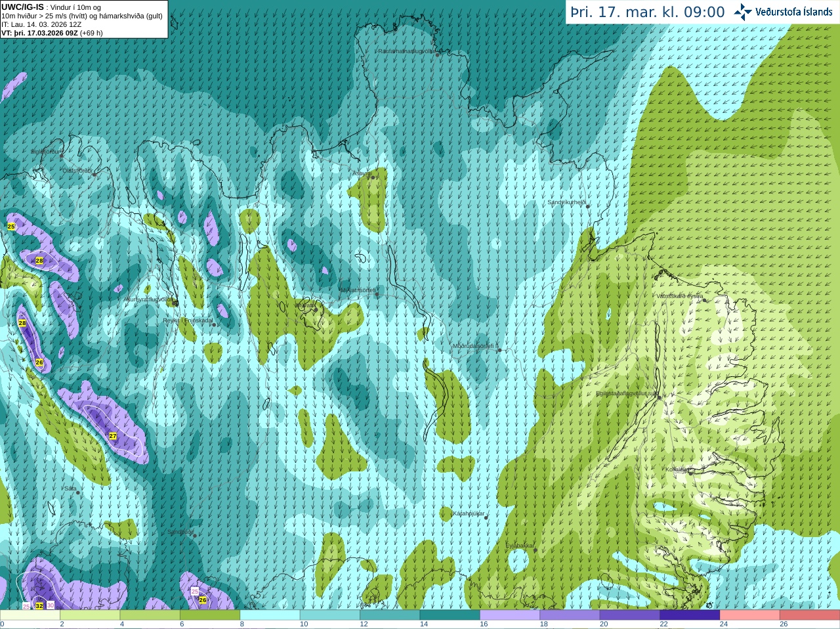Image resolution: width=840 pixels, height=629 pixels.
Task: Select the Sáta station label
Action: (x=70, y=488)
